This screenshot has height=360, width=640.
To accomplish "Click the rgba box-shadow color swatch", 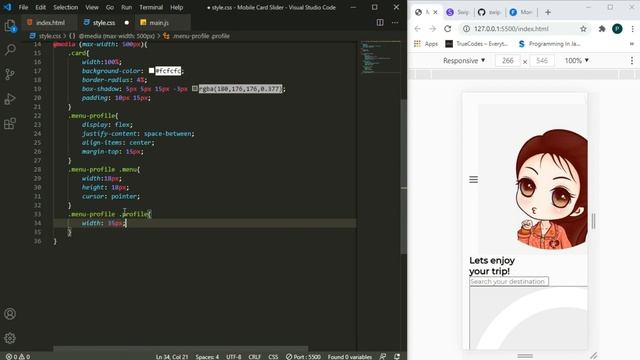I will [195, 89].
